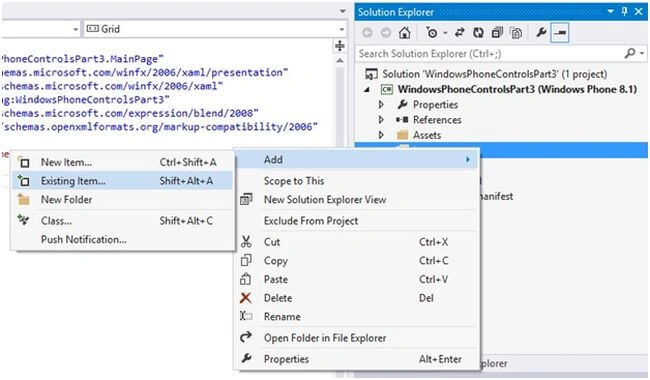Open the document tab overflow dropdown arrow
This screenshot has height=380, width=650.
coord(342,11)
